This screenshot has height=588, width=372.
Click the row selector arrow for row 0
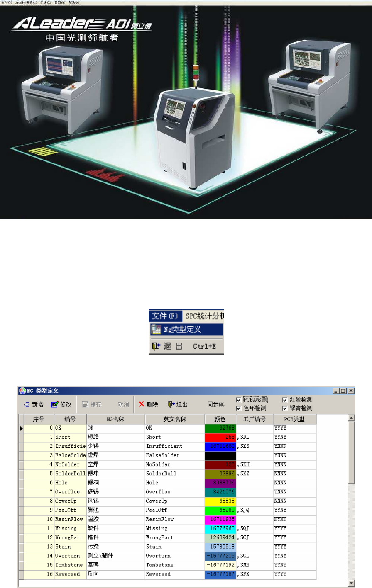coord(21,428)
